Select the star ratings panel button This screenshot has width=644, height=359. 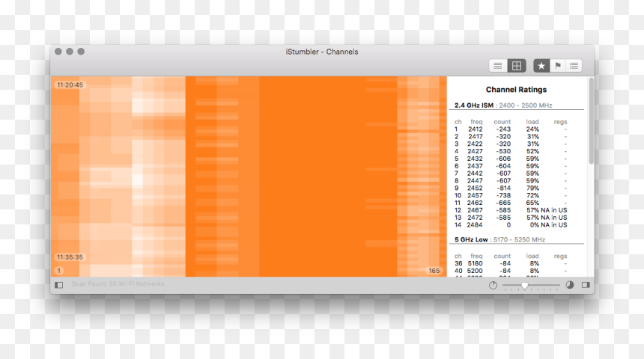541,66
